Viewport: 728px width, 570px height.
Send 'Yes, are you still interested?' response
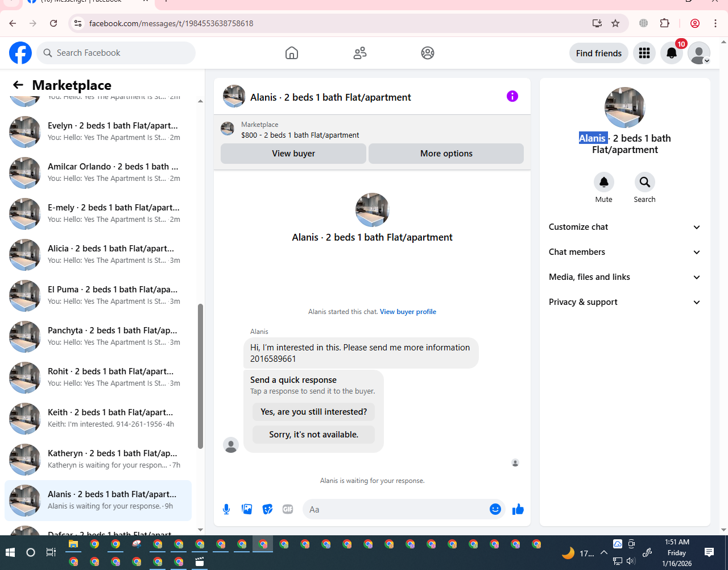click(314, 412)
